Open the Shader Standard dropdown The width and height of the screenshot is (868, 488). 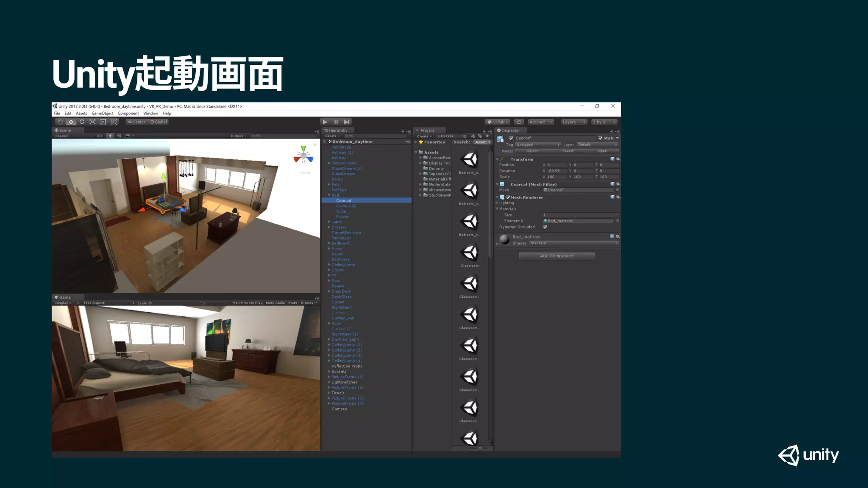[x=573, y=243]
